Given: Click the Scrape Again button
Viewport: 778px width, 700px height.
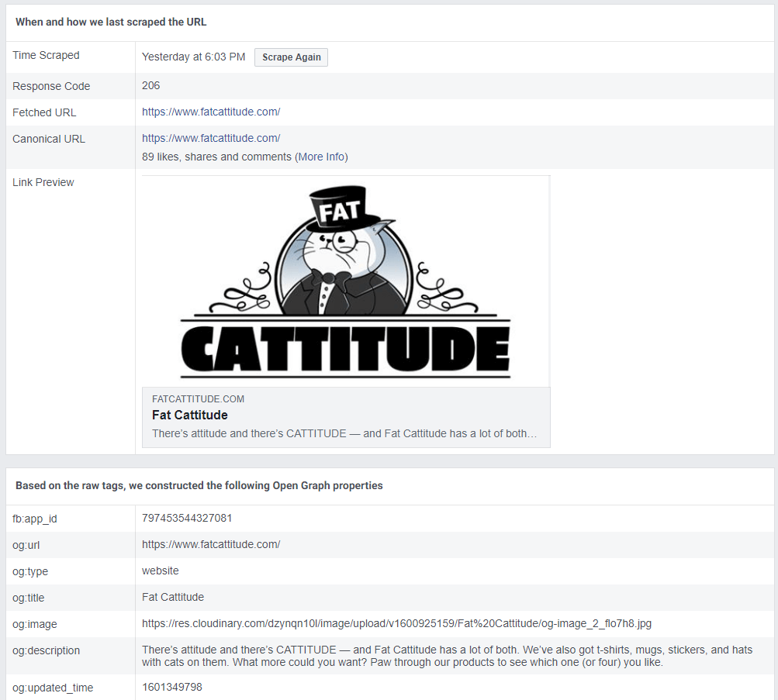Looking at the screenshot, I should click(291, 57).
